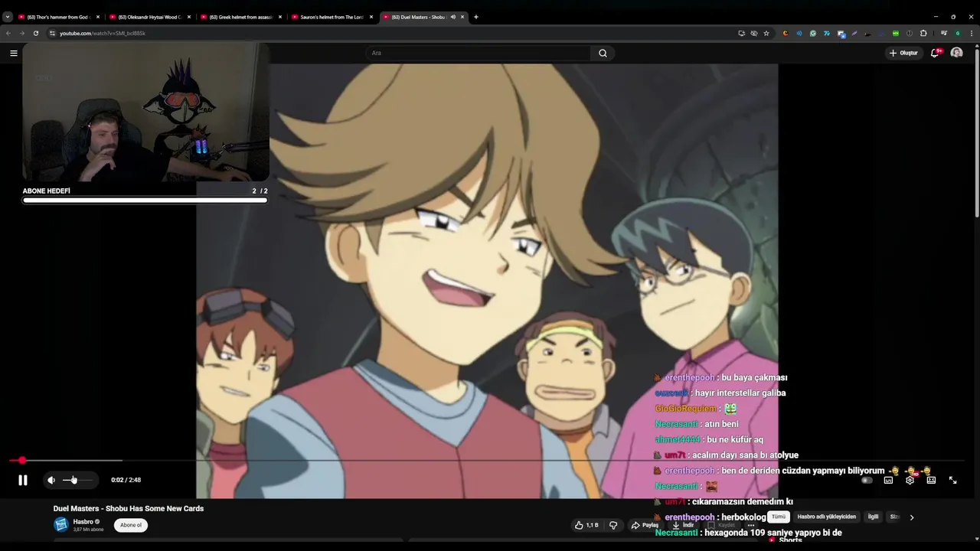The height and width of the screenshot is (551, 980).
Task: Open the Hasbro channel avatar
Action: tap(61, 525)
